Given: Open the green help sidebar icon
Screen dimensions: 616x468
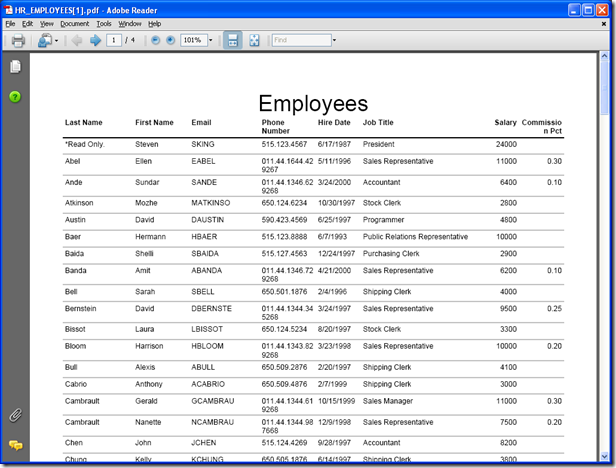Looking at the screenshot, I should click(15, 97).
